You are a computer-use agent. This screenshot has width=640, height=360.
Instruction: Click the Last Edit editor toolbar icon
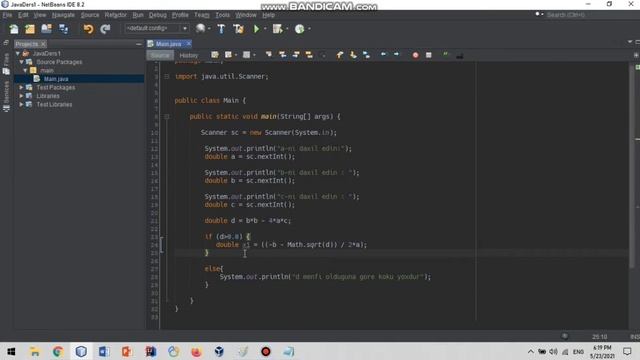(215, 55)
